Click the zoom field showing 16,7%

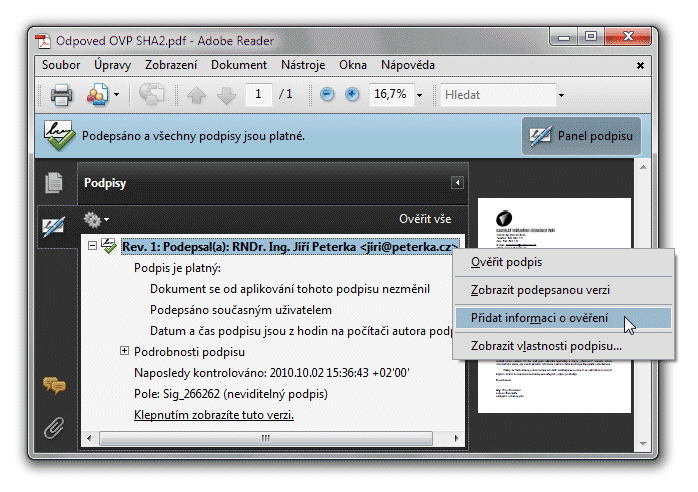click(391, 94)
